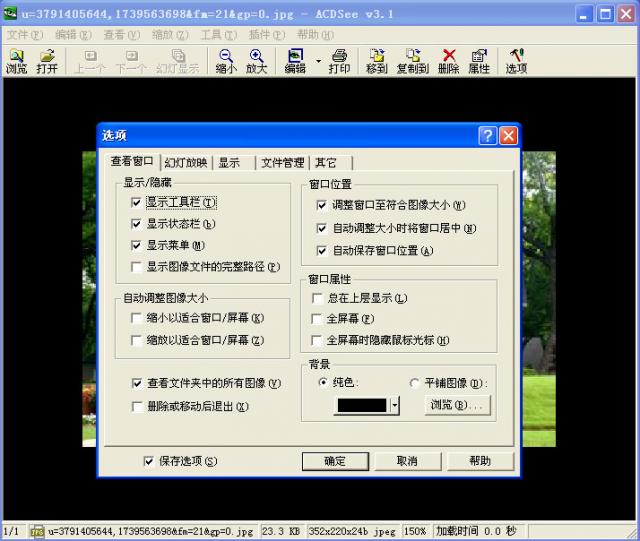Select the 平铺图像 radio button

click(415, 383)
